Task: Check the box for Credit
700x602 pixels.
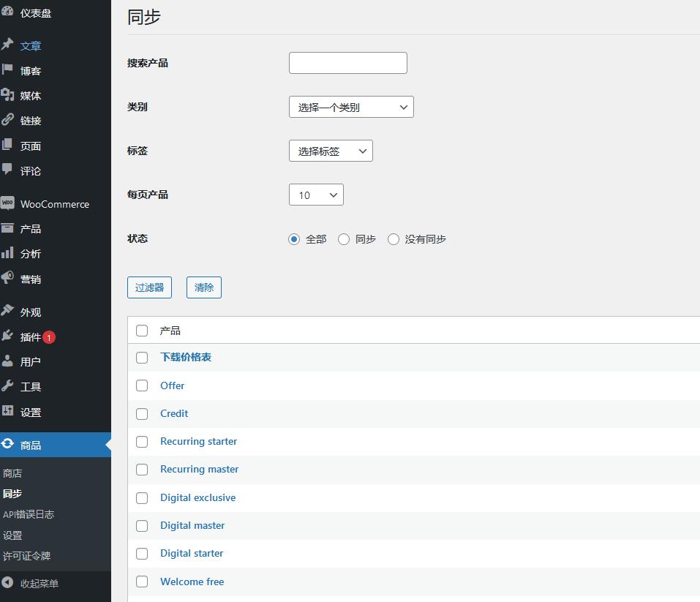Action: pyautogui.click(x=142, y=414)
